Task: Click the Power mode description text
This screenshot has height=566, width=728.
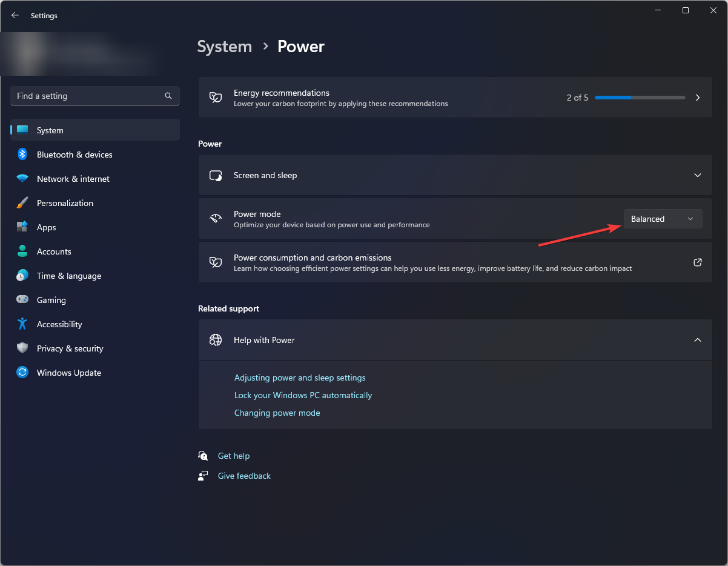Action: pyautogui.click(x=332, y=225)
